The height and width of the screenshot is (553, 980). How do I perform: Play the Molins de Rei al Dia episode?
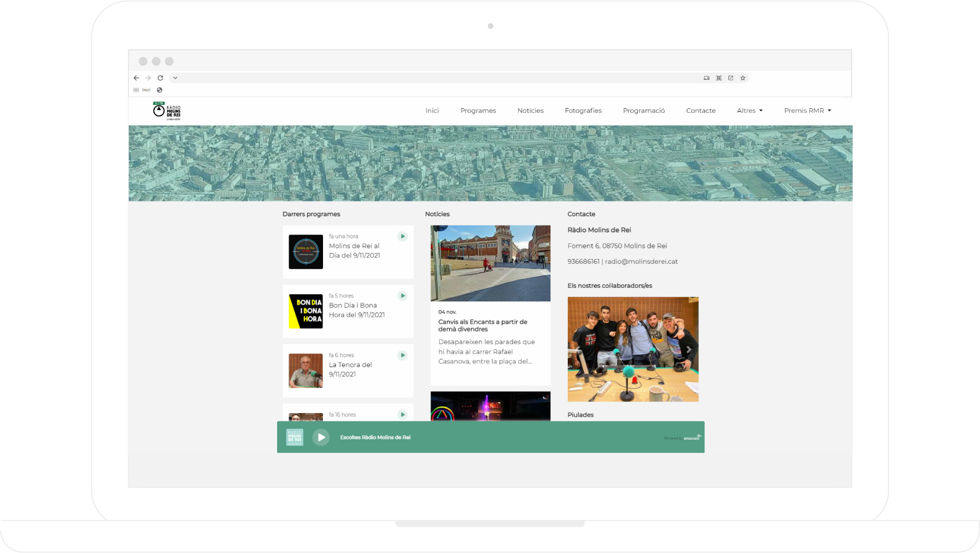pos(402,236)
